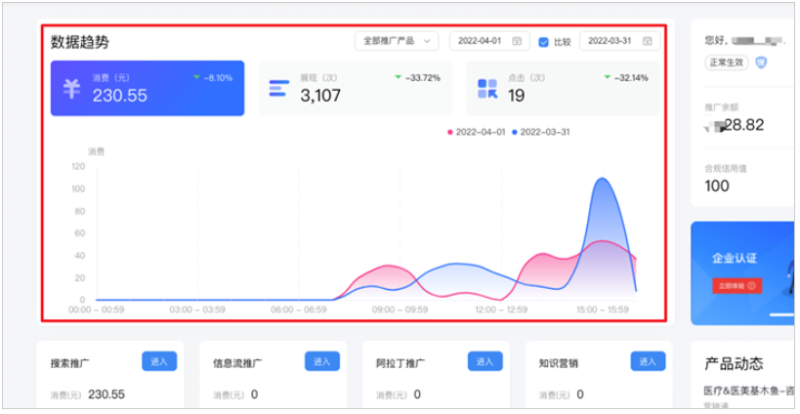Click the grid cursor icon on 点击 card
Image resolution: width=800 pixels, height=414 pixels.
487,89
